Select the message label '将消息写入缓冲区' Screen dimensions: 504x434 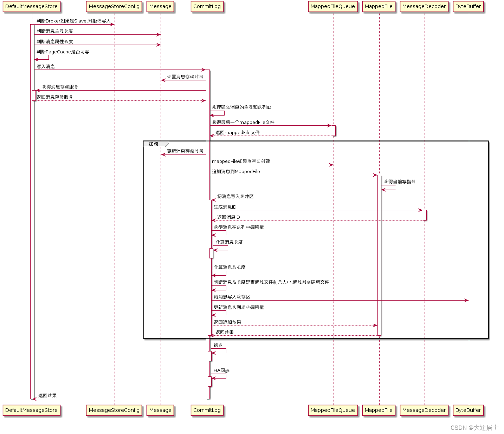click(235, 197)
